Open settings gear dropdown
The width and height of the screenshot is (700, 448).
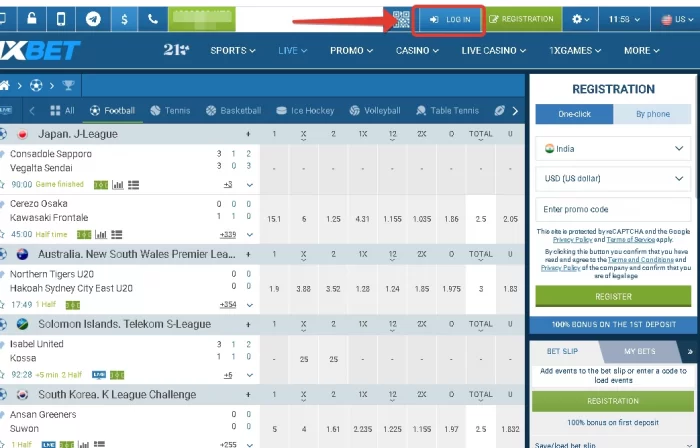click(x=580, y=19)
